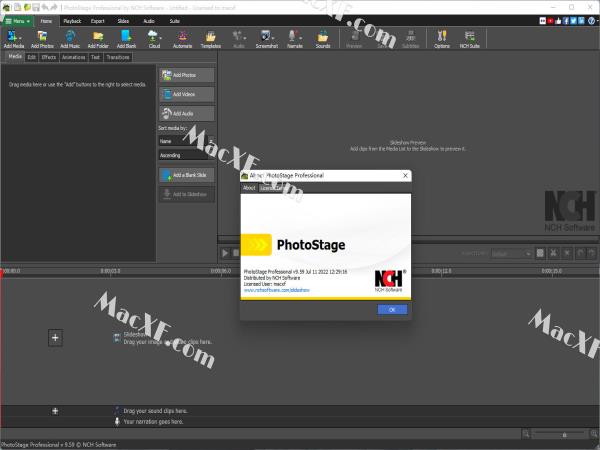Select the Edit panel tab
The width and height of the screenshot is (600, 450).
[32, 57]
